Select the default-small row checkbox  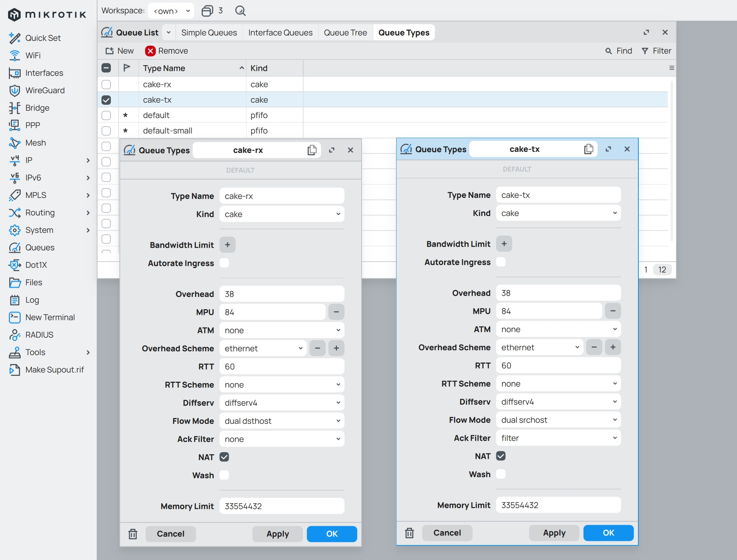(x=106, y=131)
